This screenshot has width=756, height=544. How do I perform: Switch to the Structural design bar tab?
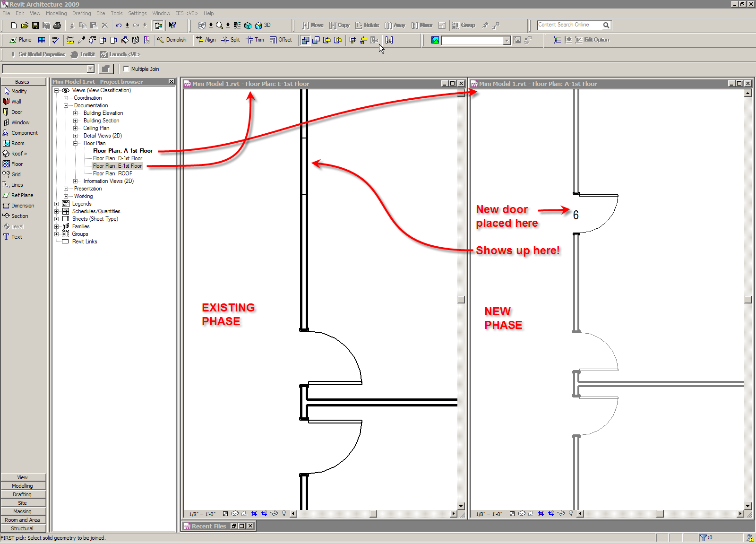click(x=23, y=528)
